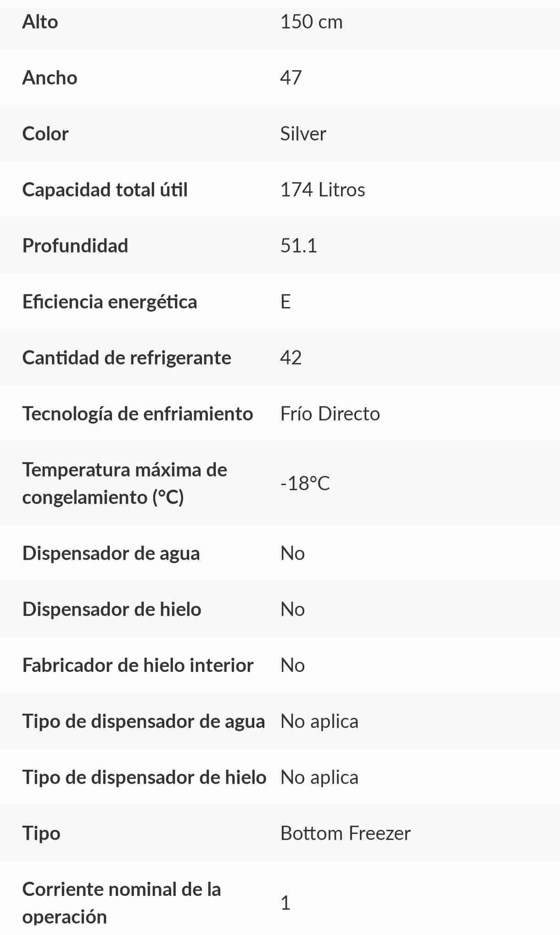Click the 'Ancho' row label
This screenshot has width=560, height=935.
point(50,78)
